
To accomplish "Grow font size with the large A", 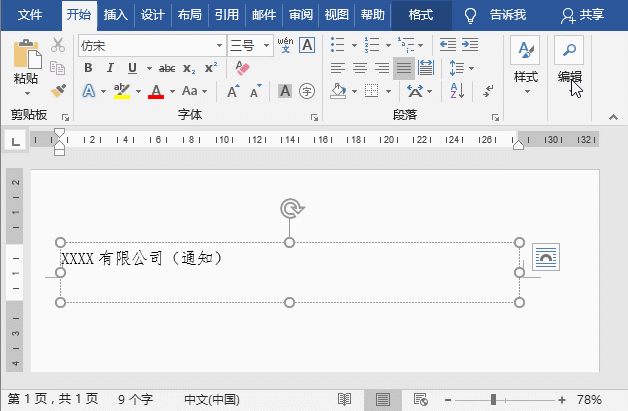I will pos(233,91).
